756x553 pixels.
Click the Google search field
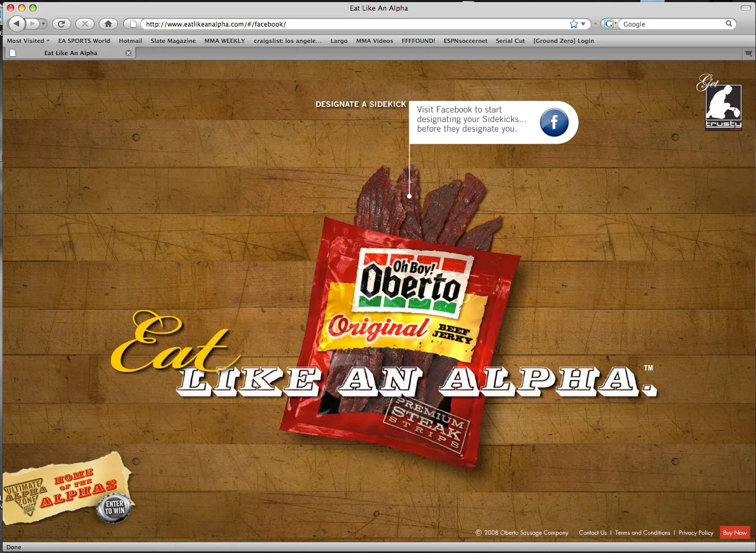click(x=672, y=24)
